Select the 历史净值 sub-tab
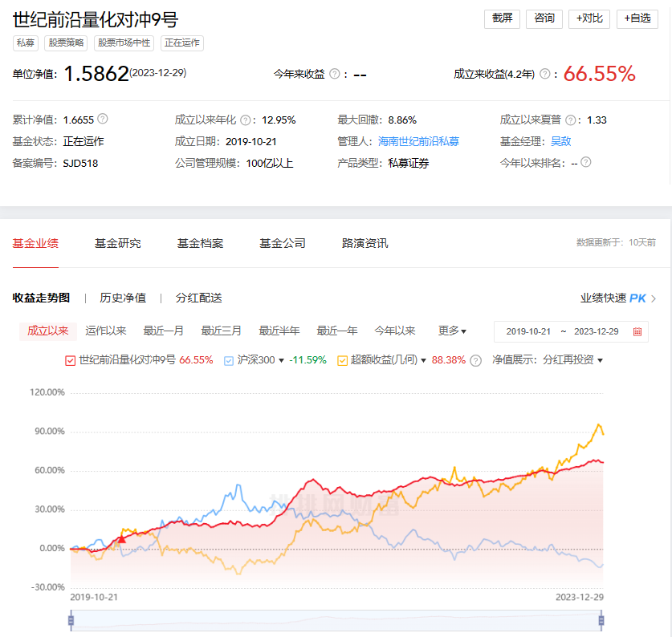This screenshot has height=637, width=672. [x=123, y=298]
